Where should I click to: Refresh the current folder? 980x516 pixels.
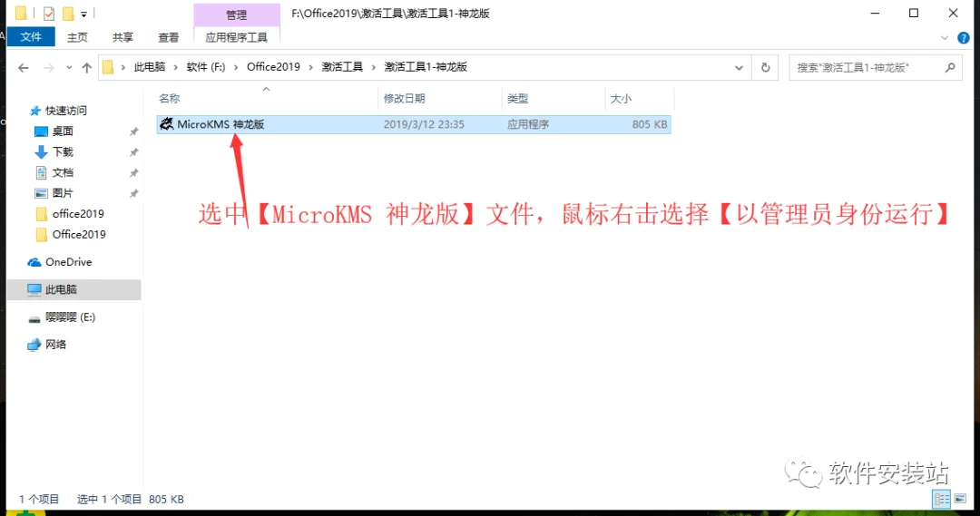[x=766, y=67]
